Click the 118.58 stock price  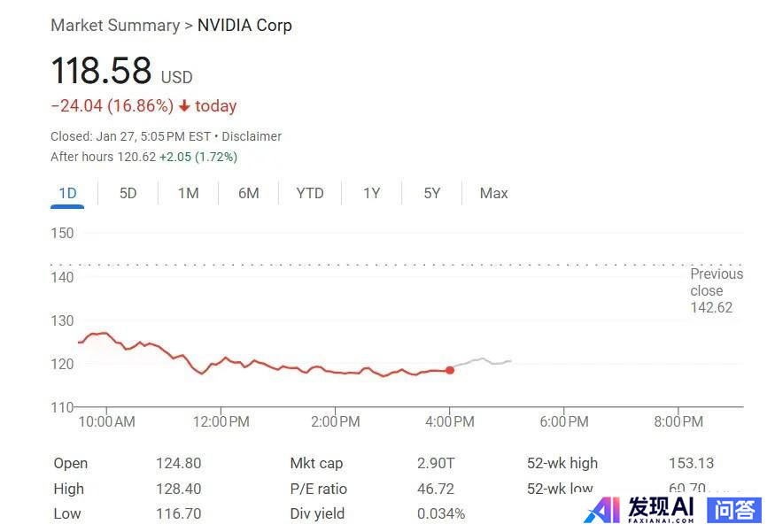[x=101, y=72]
